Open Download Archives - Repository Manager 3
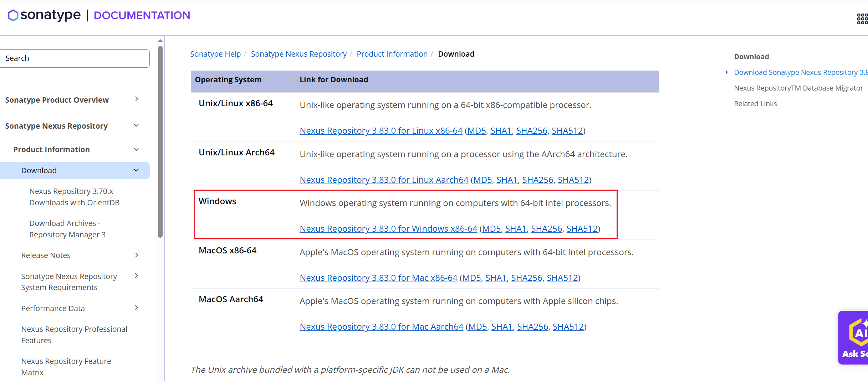 [67, 229]
